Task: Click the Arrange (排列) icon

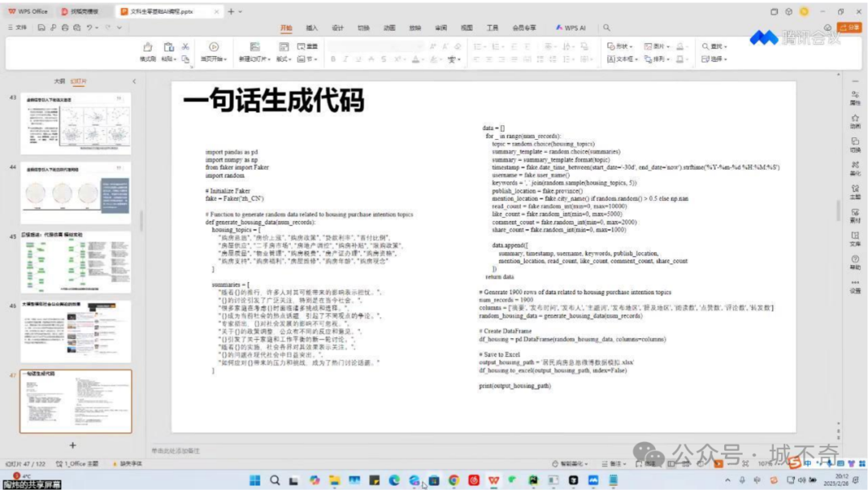Action: [648, 59]
